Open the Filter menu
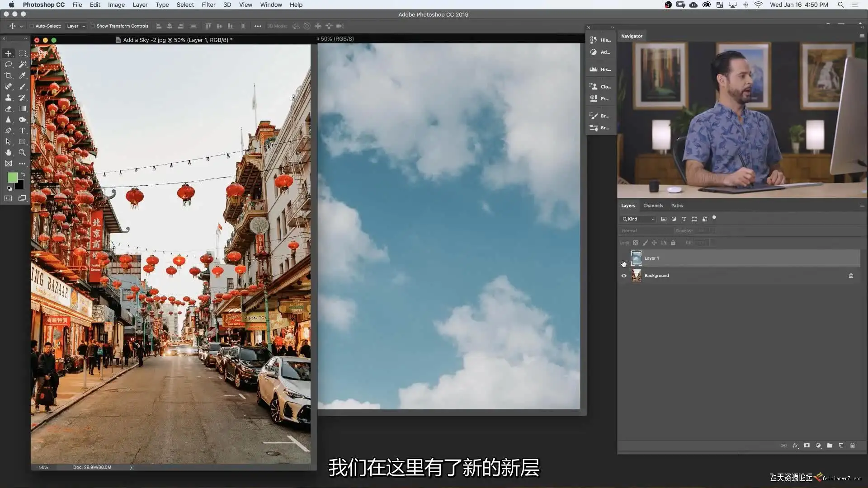The image size is (868, 488). point(208,5)
